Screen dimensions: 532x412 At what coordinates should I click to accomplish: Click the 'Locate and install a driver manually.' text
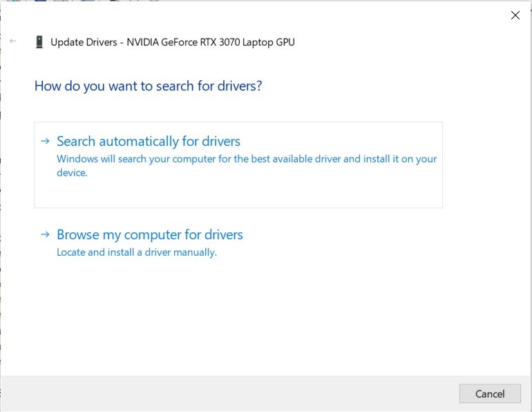click(x=137, y=252)
